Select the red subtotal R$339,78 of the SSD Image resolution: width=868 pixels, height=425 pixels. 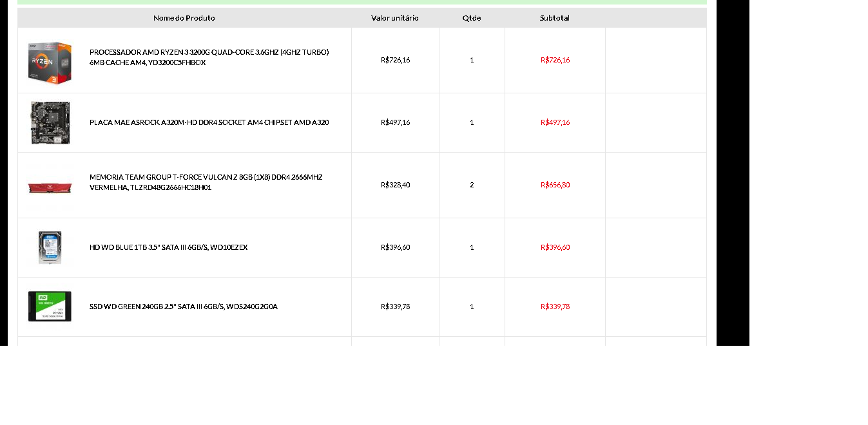tap(555, 307)
